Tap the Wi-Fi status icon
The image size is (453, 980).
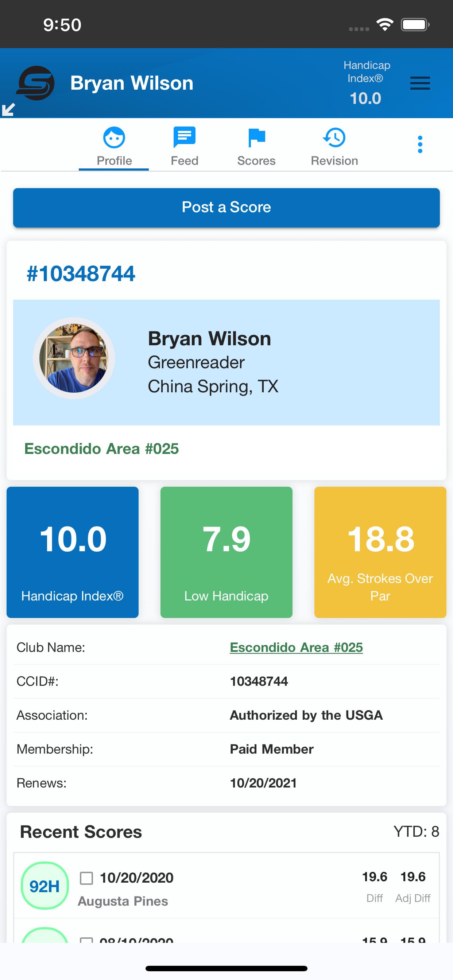coord(384,24)
